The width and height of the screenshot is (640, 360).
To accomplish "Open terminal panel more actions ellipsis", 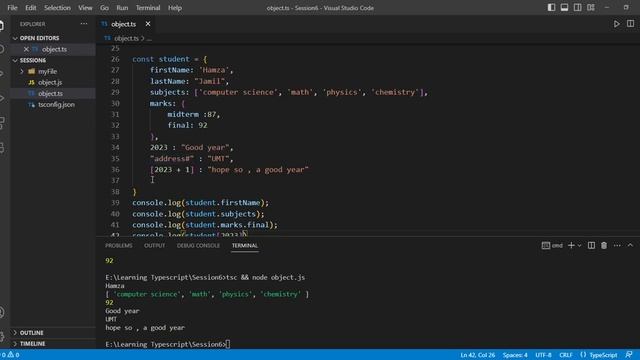I will [x=617, y=245].
